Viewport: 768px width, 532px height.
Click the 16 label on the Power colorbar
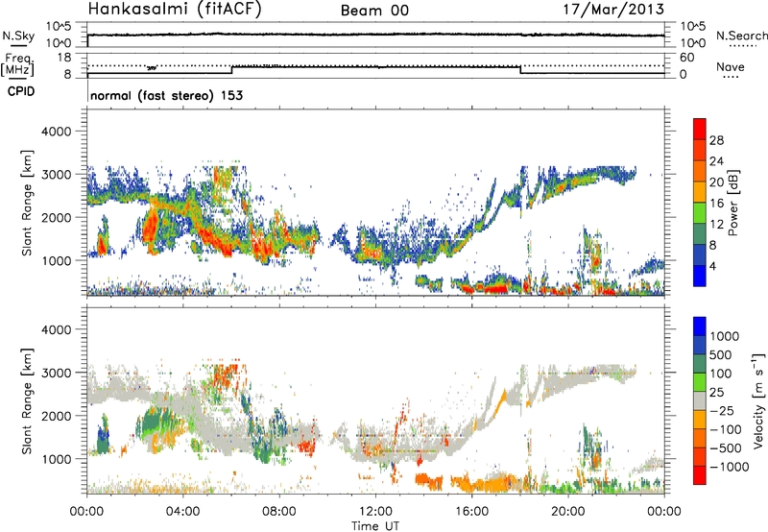716,204
